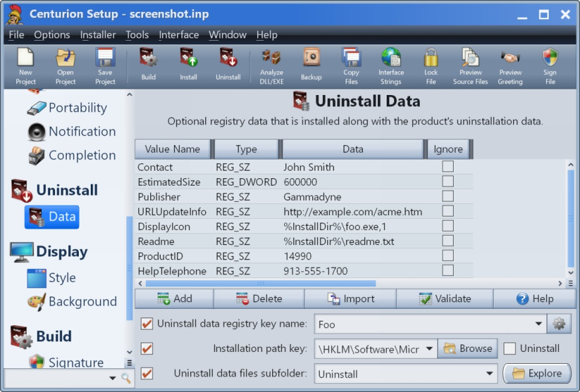
Task: Uncheck Uninstall data registry key name checkbox
Action: [x=146, y=324]
